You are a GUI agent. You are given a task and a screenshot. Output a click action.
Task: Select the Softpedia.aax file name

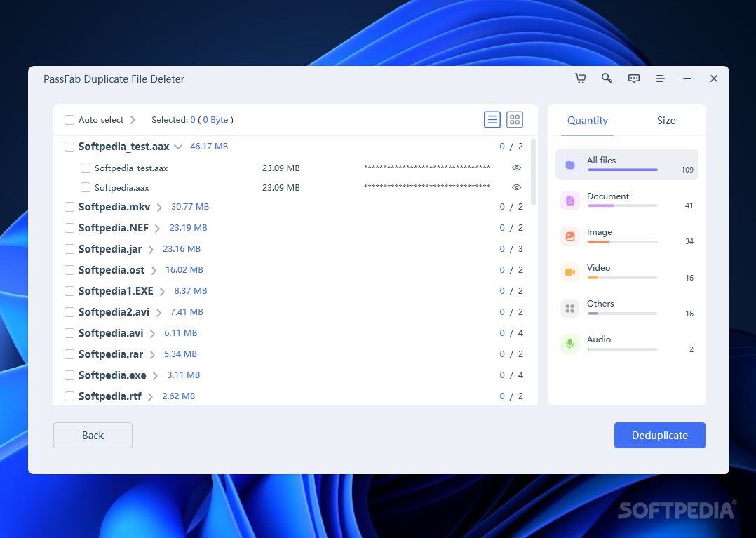[121, 188]
